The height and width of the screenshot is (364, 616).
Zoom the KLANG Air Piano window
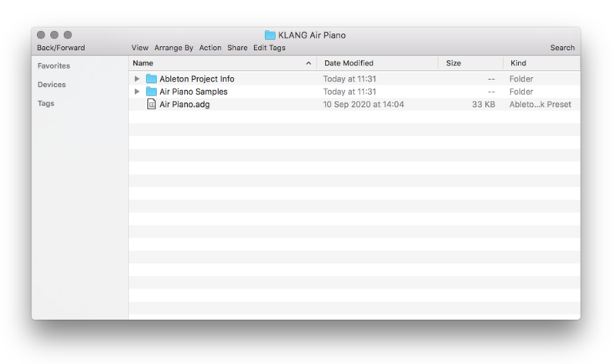[x=68, y=35]
